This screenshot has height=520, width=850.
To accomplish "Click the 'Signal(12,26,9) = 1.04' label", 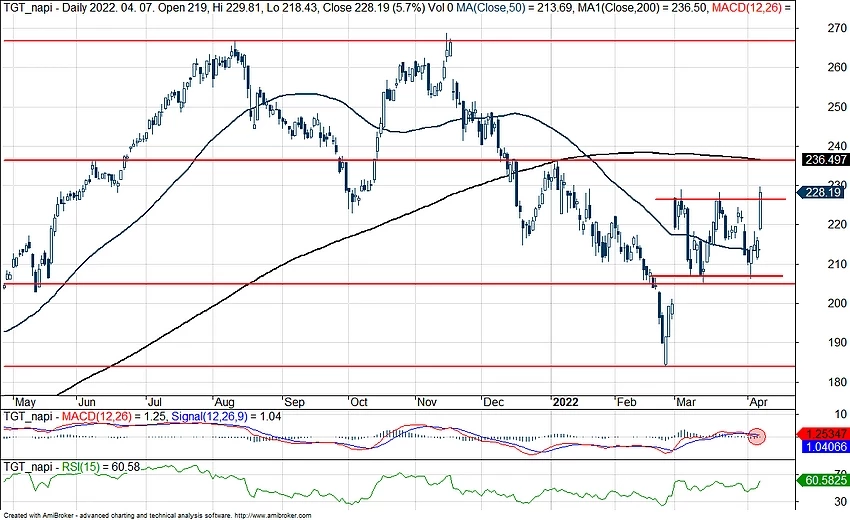I will (226, 416).
